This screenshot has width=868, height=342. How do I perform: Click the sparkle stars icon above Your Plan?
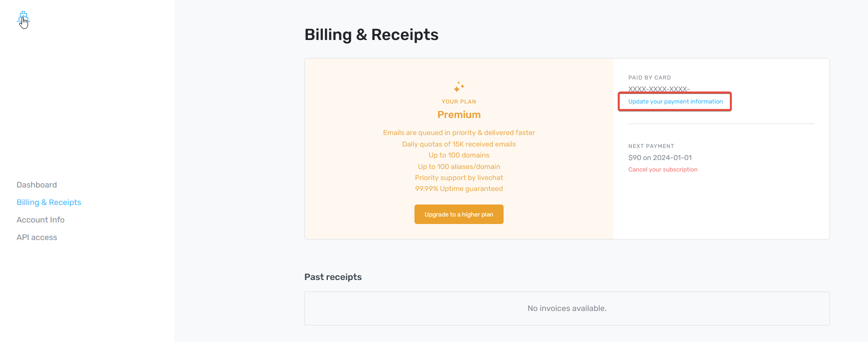click(x=459, y=87)
